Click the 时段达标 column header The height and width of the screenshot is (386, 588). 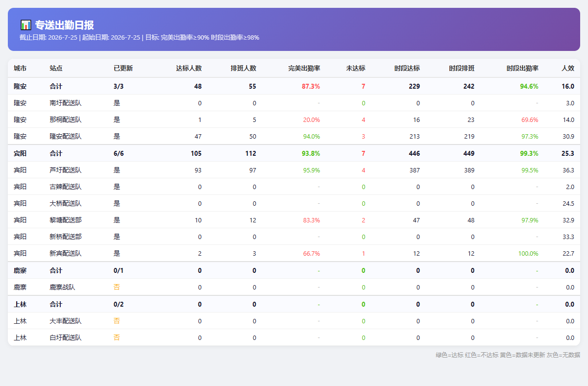407,68
